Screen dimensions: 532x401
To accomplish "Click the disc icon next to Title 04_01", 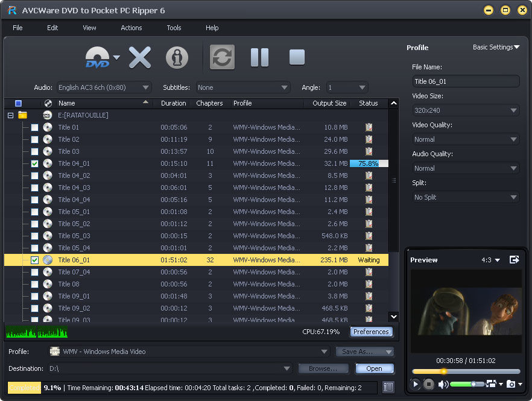I will (x=48, y=163).
